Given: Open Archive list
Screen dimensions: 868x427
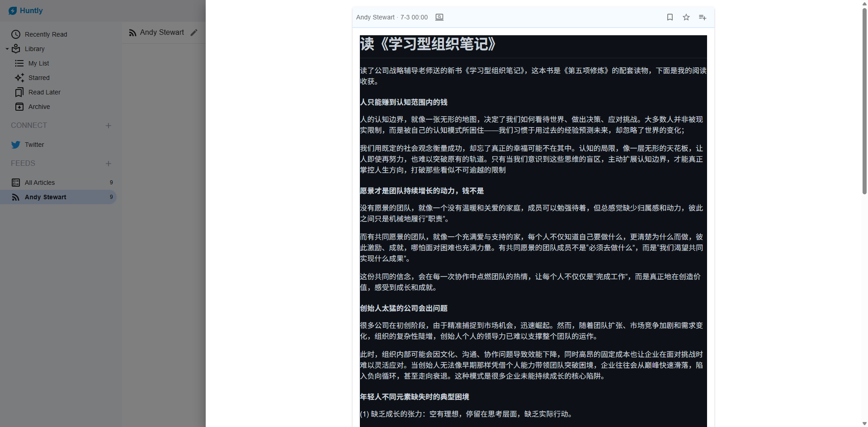Looking at the screenshot, I should tap(39, 107).
